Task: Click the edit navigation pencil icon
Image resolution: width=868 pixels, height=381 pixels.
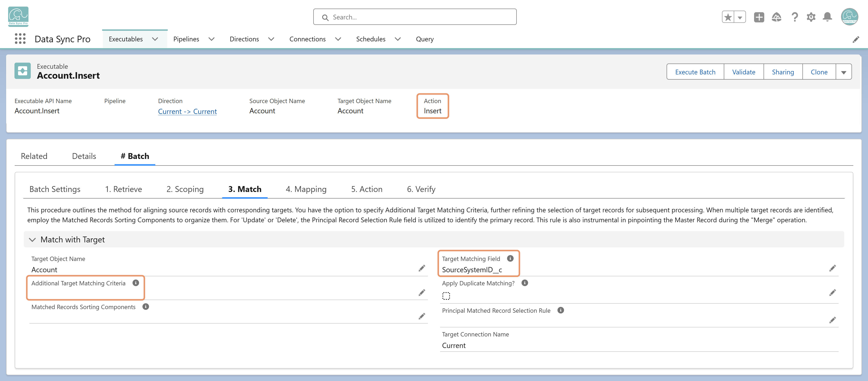Action: pos(856,39)
